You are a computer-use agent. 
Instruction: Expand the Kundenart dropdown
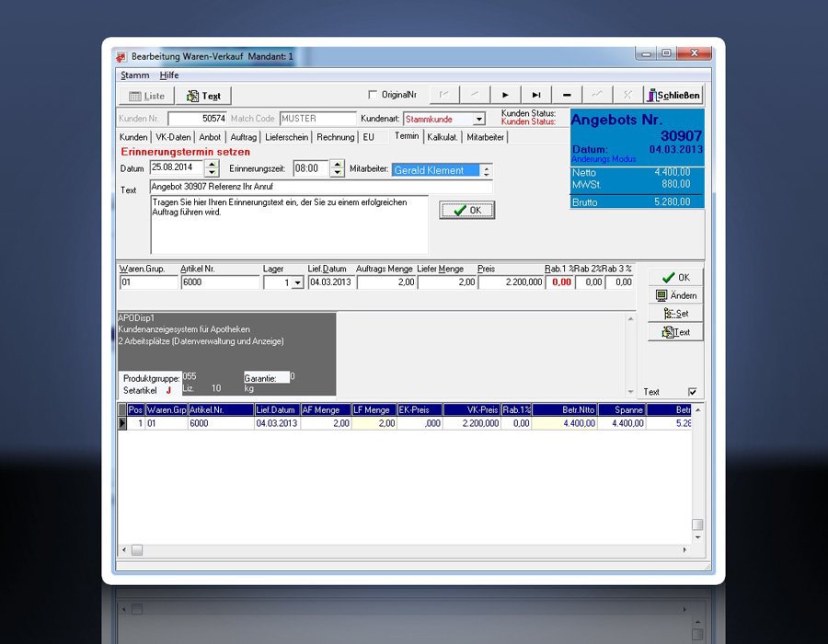click(479, 120)
